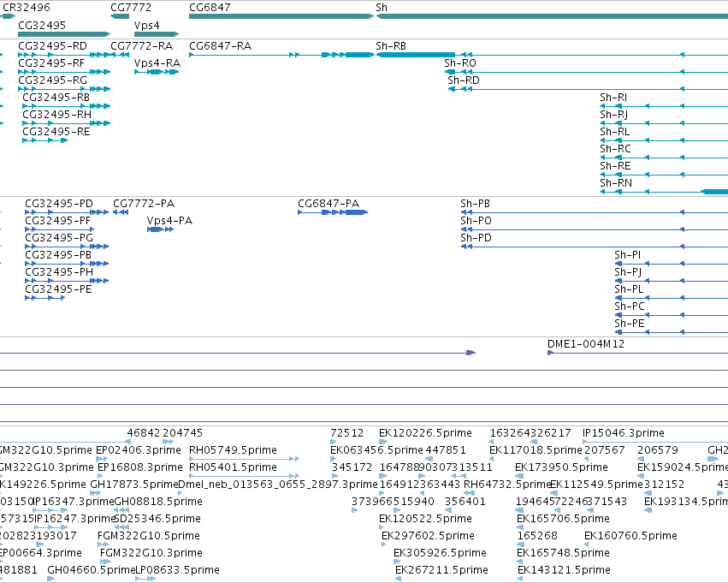Open the Vps4-PA protein
This screenshot has width=728, height=583.
point(169,221)
